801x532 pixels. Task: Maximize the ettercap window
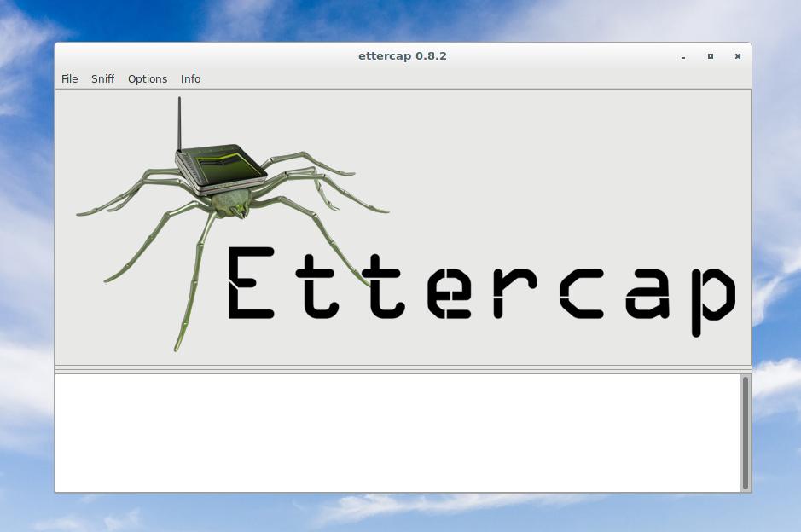(x=711, y=56)
